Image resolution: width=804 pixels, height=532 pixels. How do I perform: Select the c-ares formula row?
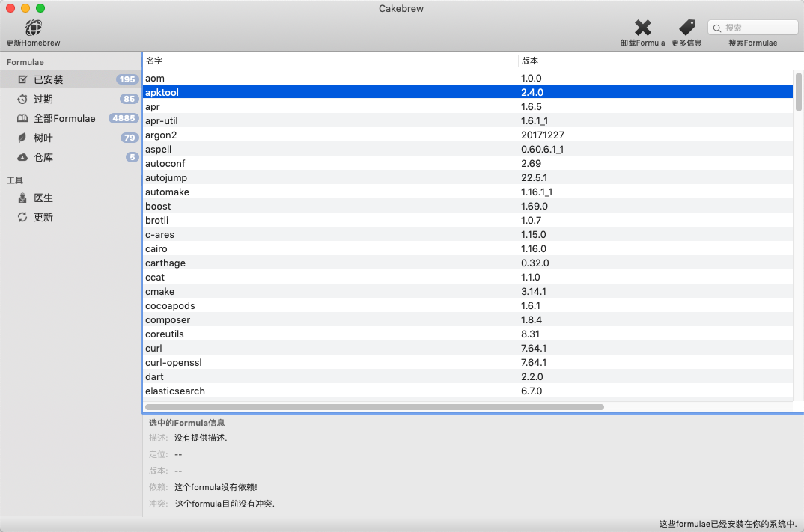pos(468,235)
